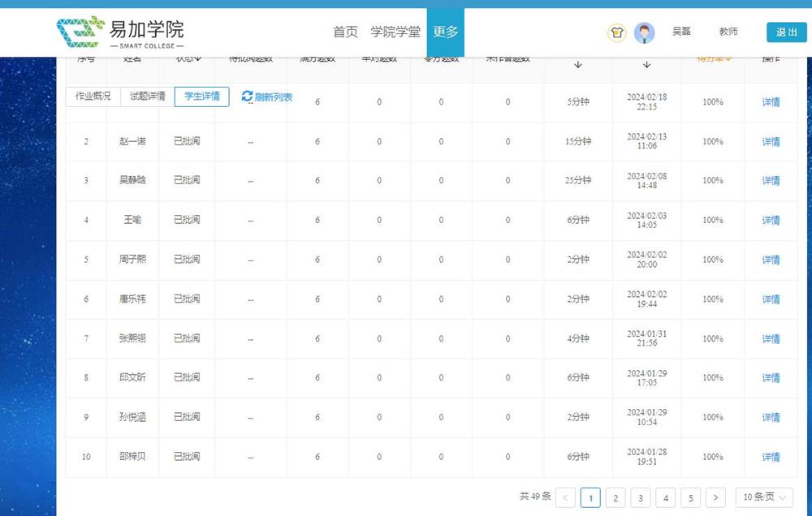Open 详情 for 张熙翎
Viewport: 812px width, 516px height.
[771, 338]
